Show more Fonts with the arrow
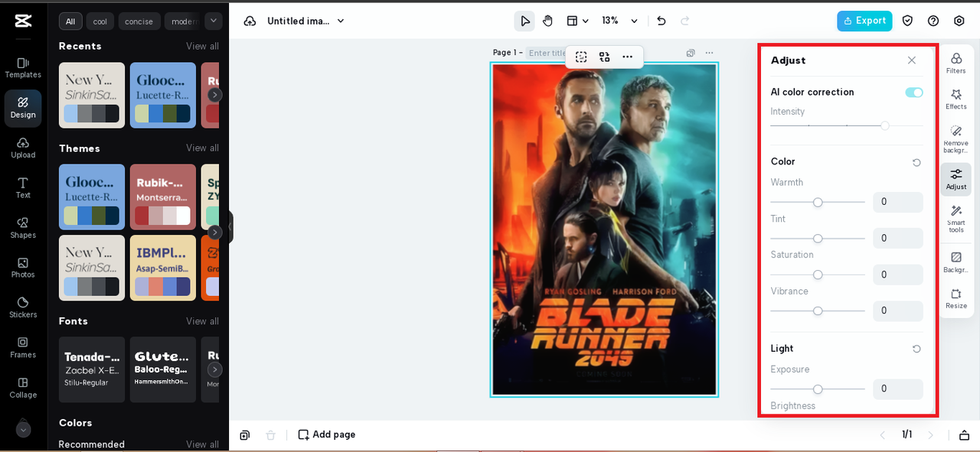This screenshot has height=452, width=980. [x=215, y=369]
